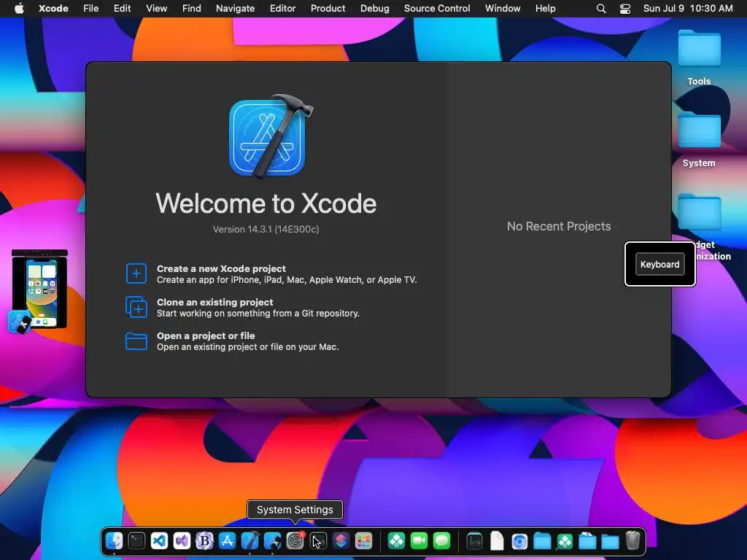Open the Product menu

coord(328,8)
